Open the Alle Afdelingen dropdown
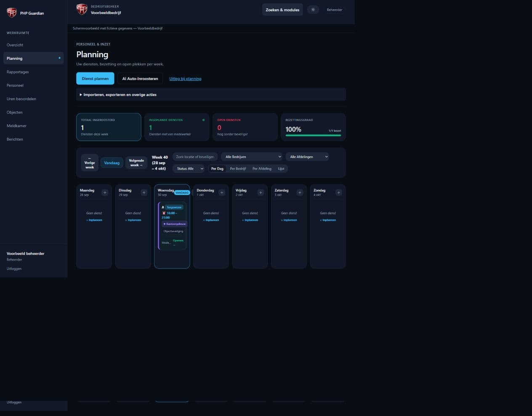 (x=307, y=157)
